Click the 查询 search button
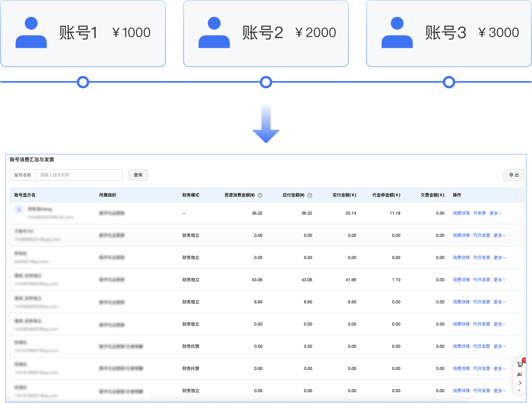 pyautogui.click(x=138, y=175)
